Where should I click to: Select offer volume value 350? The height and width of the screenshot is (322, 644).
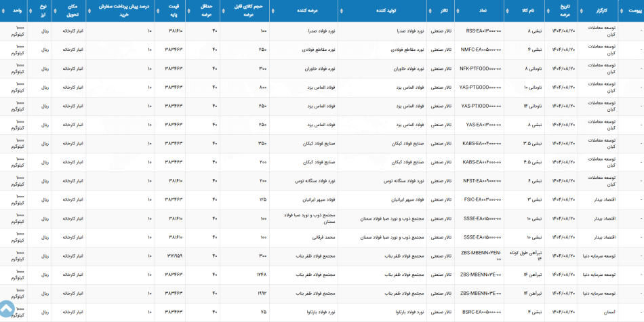point(263,144)
